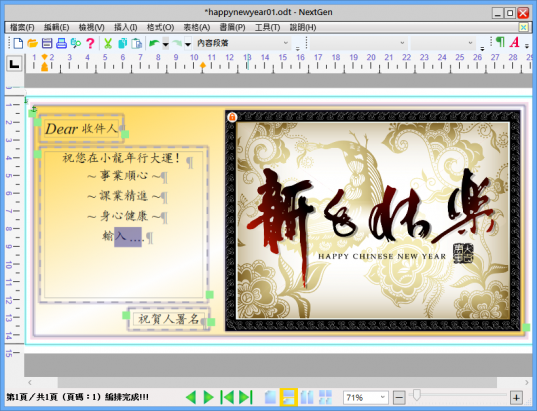Open a file with the folder icon
Image resolution: width=537 pixels, height=411 pixels.
tap(32, 43)
